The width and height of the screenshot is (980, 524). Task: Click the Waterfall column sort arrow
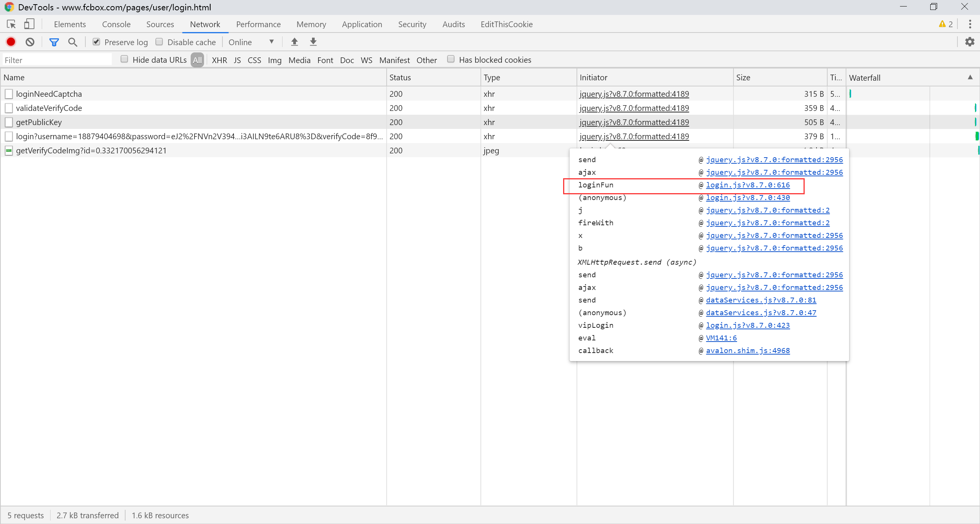click(x=970, y=77)
